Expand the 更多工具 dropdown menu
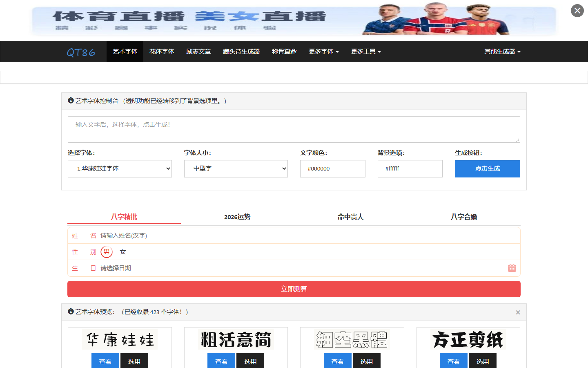 [366, 52]
